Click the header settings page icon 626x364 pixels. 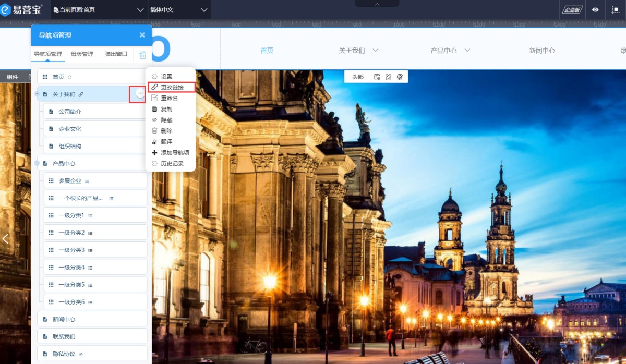(x=377, y=77)
